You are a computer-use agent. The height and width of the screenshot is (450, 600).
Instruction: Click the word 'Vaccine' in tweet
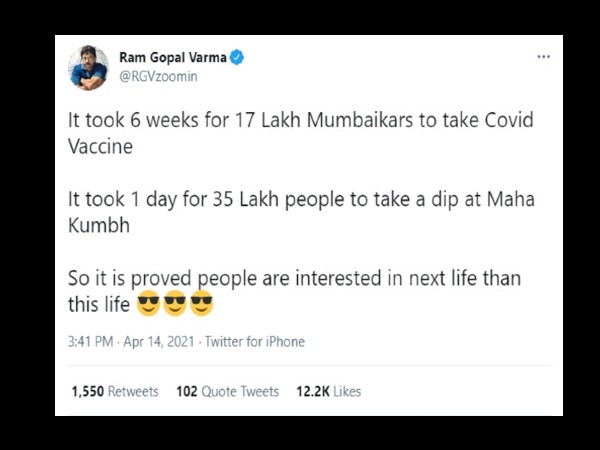[x=101, y=146]
